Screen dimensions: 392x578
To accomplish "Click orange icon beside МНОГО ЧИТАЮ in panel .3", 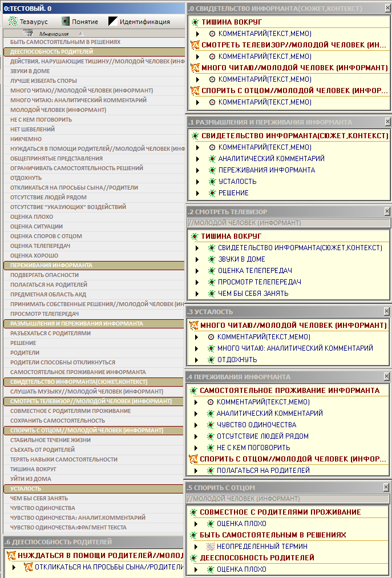I will coord(194,326).
